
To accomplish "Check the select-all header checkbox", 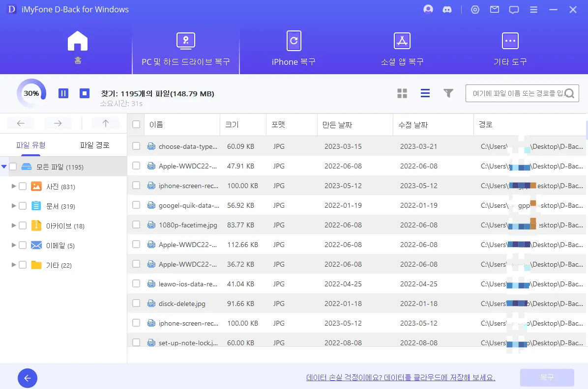I will pyautogui.click(x=136, y=124).
